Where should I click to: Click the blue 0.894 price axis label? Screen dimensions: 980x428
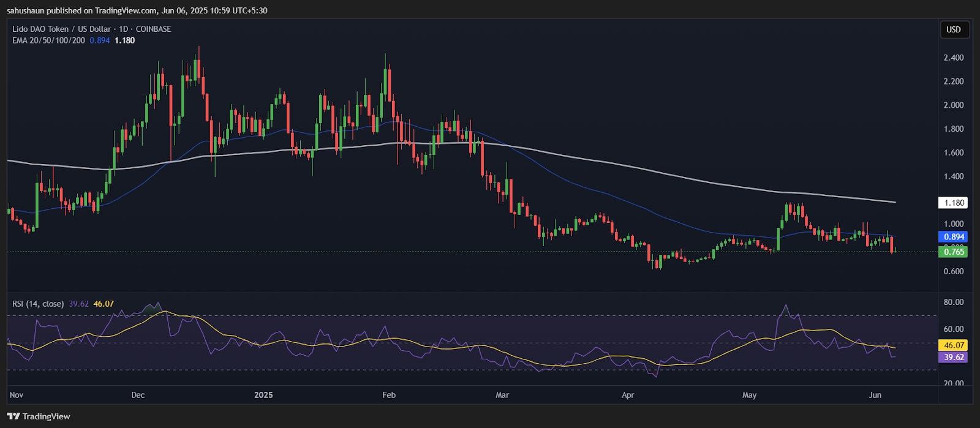tap(953, 236)
